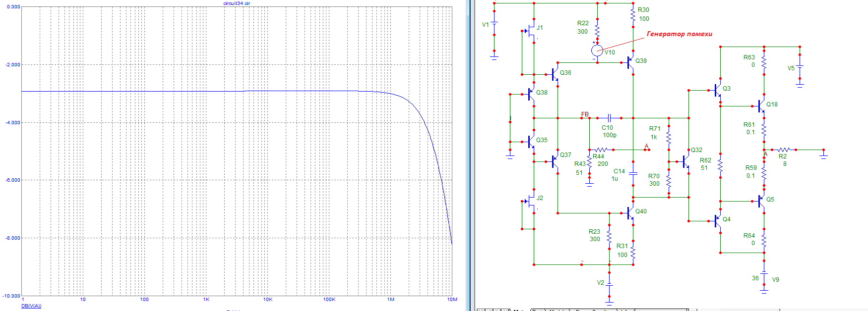
Task: Select the R62 resistor symbol
Action: point(720,165)
